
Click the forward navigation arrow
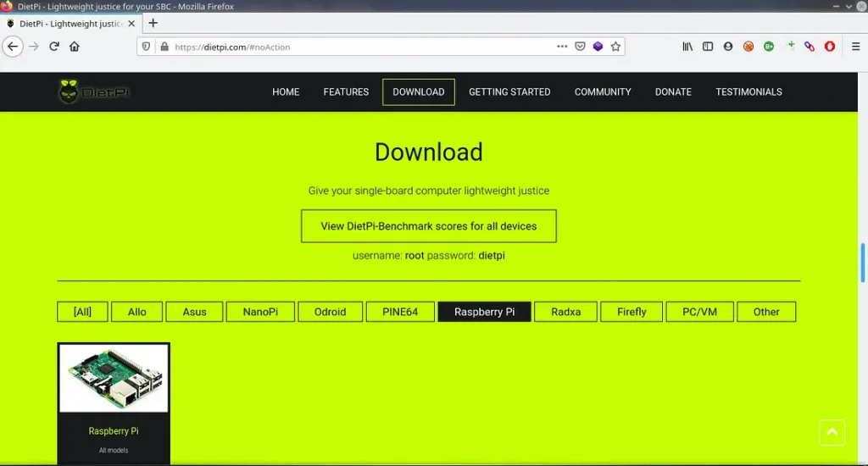click(x=34, y=47)
